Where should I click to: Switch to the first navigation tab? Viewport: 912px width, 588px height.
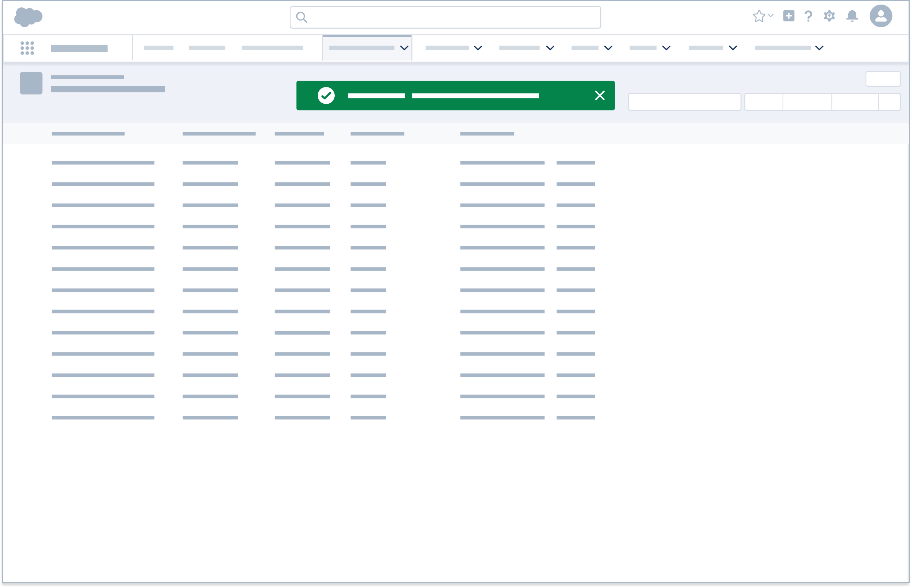pos(159,48)
